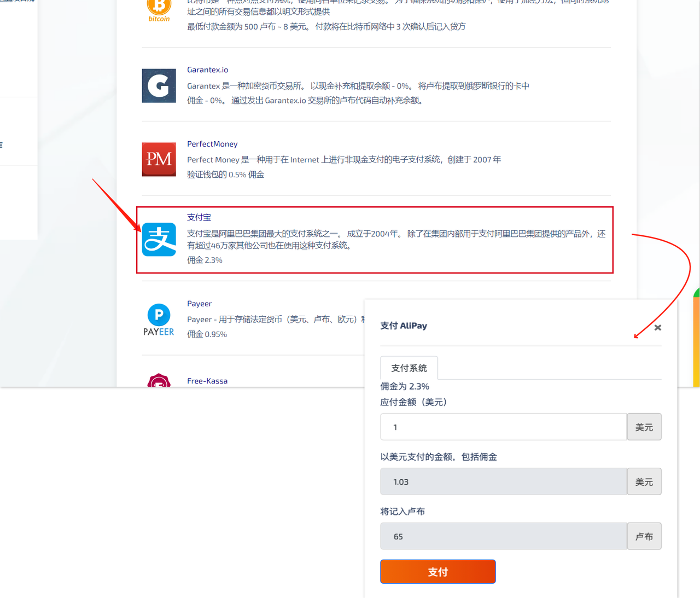
Task: Click the orange 支付 pay button
Action: point(438,572)
